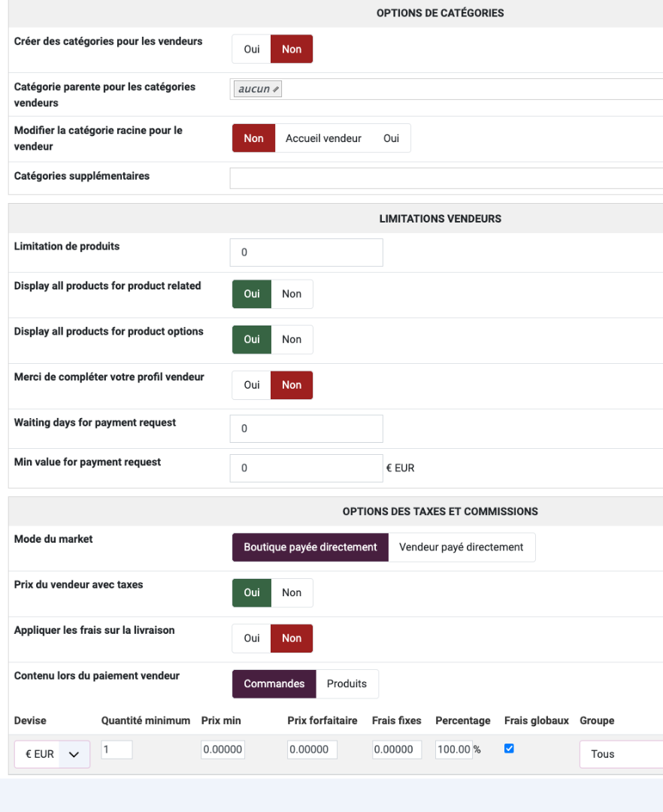Select Accueil vendeur for root category option

[323, 138]
